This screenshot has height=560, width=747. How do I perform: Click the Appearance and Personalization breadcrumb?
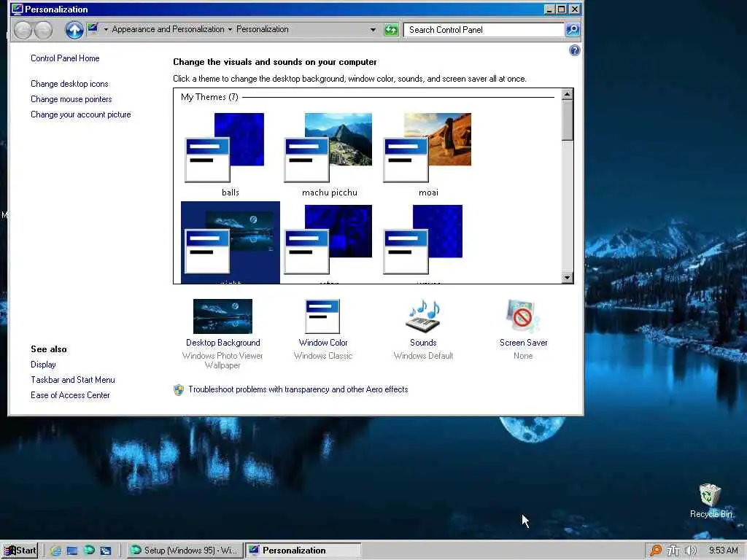tap(168, 29)
